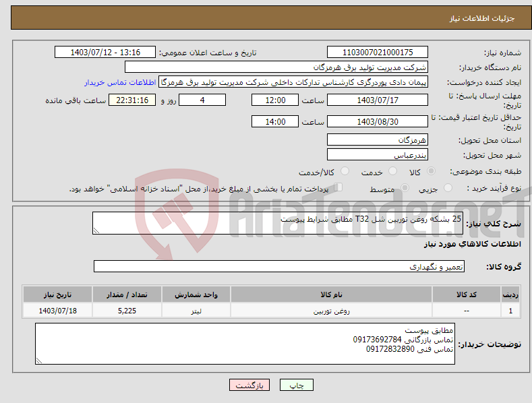The width and height of the screenshot is (532, 403).
Task: Toggle the اسناد خزانه اسلامی payment checkbox
Action: click(338, 187)
